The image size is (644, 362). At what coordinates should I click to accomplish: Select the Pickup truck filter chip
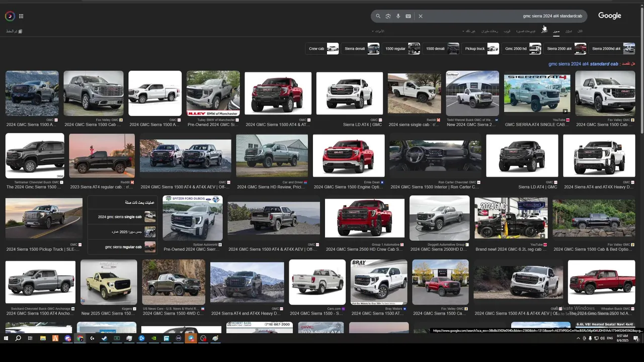coord(481,48)
